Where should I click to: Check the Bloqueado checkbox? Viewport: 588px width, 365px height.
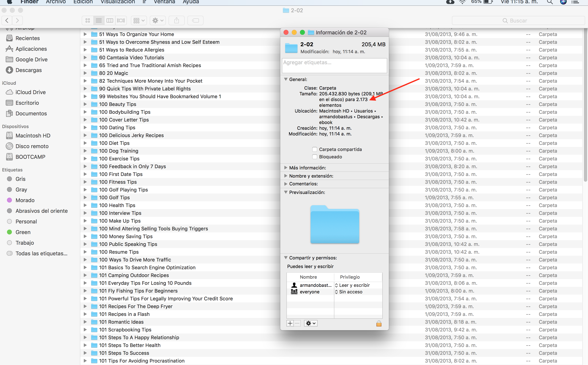[x=315, y=157]
